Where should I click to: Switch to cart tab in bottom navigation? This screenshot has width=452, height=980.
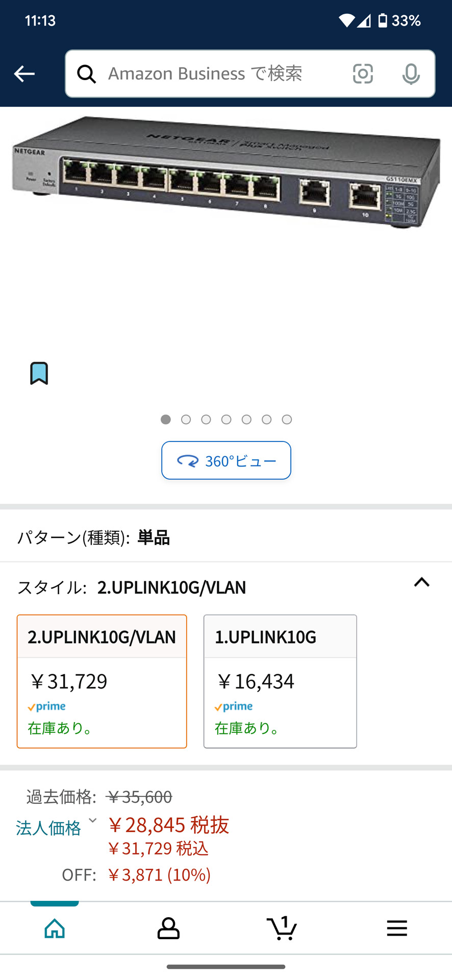point(282,928)
